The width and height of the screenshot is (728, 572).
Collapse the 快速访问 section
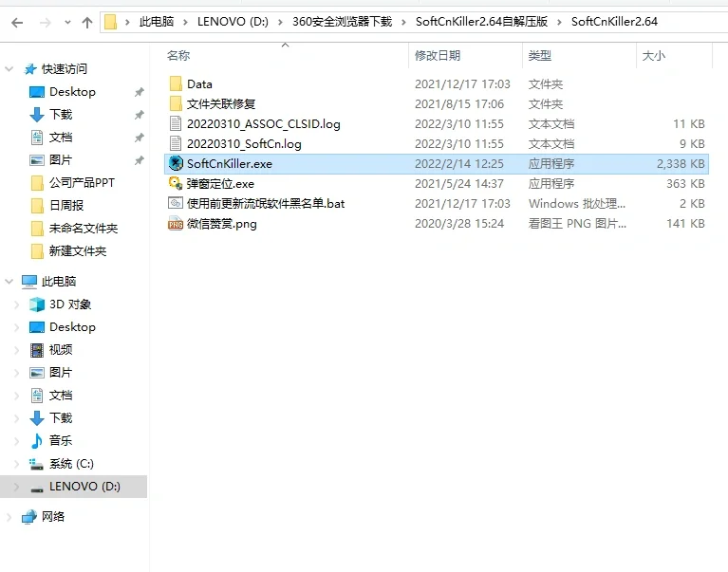point(9,69)
